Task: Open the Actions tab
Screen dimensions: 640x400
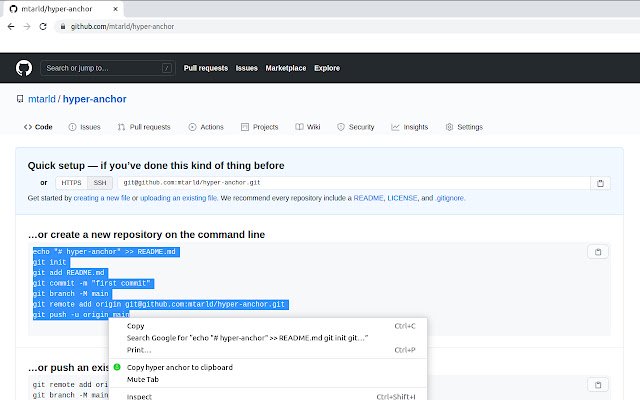Action: click(x=206, y=127)
